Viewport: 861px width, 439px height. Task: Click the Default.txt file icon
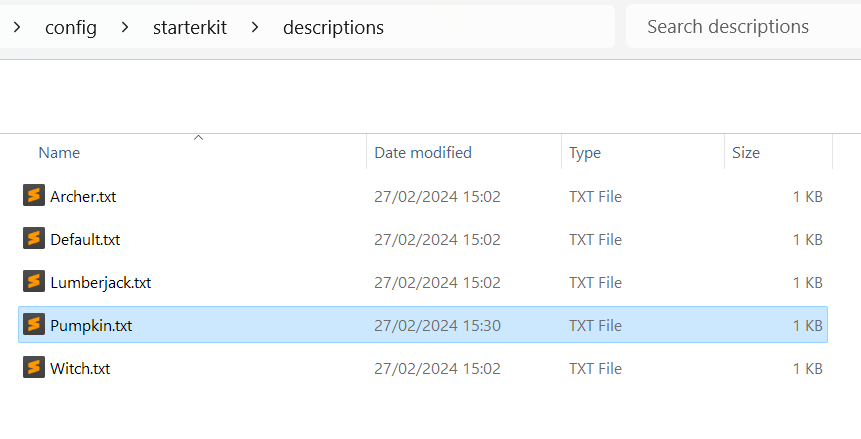coord(34,239)
